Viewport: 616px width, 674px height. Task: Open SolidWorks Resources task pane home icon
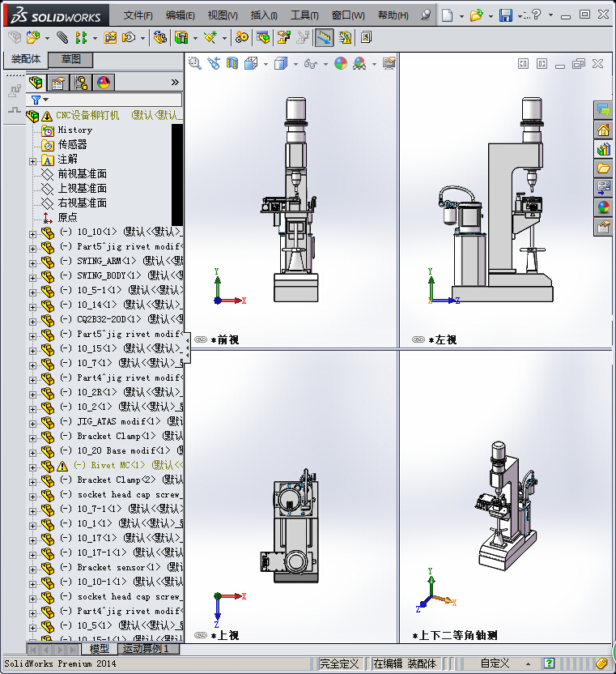pos(603,130)
